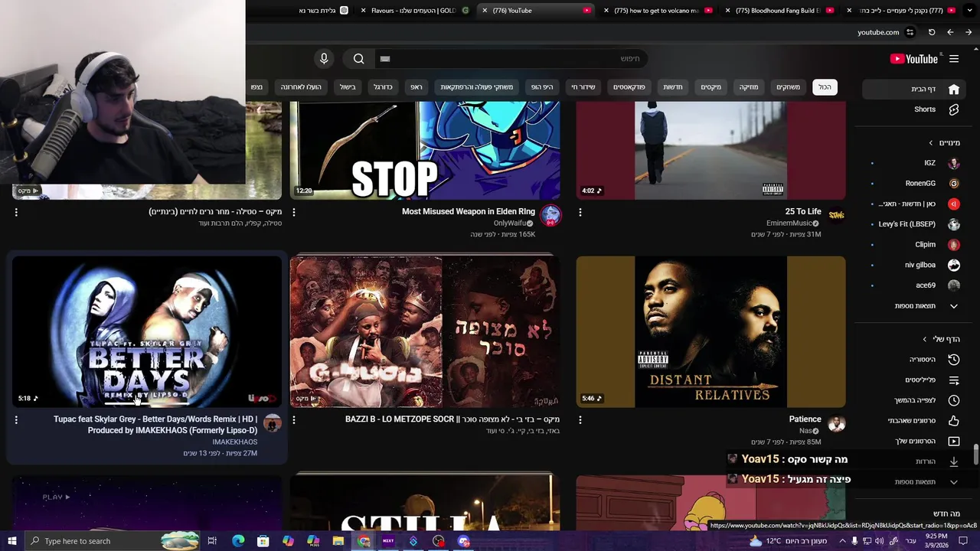The height and width of the screenshot is (551, 980).
Task: Open the IGZ subscription channel
Action: coord(913,163)
